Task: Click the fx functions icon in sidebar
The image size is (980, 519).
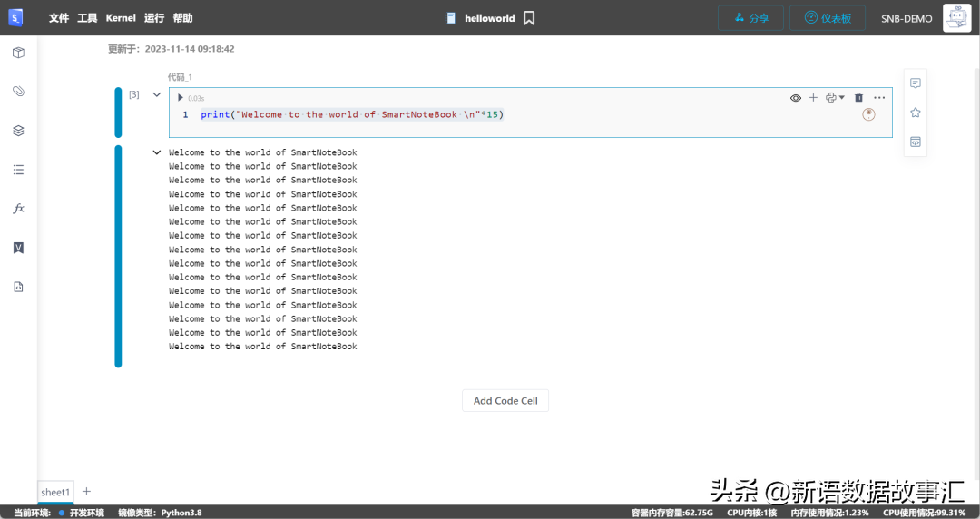Action: pos(18,209)
